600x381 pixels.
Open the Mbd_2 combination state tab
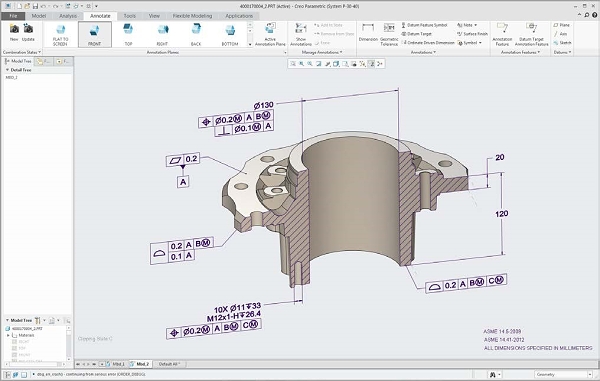click(140, 364)
